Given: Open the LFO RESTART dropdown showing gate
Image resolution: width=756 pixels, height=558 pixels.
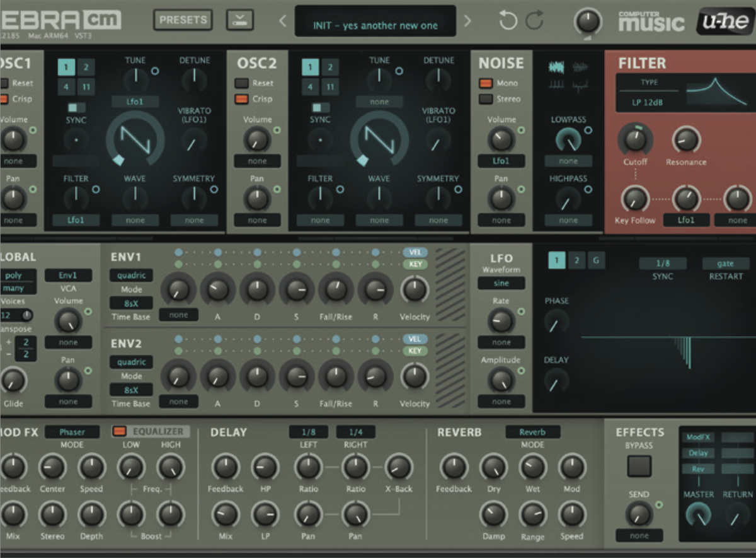Looking at the screenshot, I should click(725, 264).
